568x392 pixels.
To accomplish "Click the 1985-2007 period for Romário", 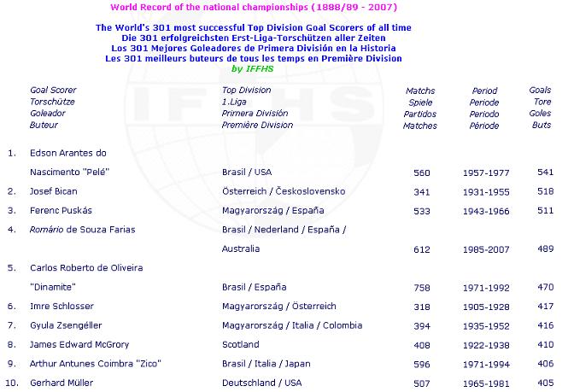I will pos(485,249).
